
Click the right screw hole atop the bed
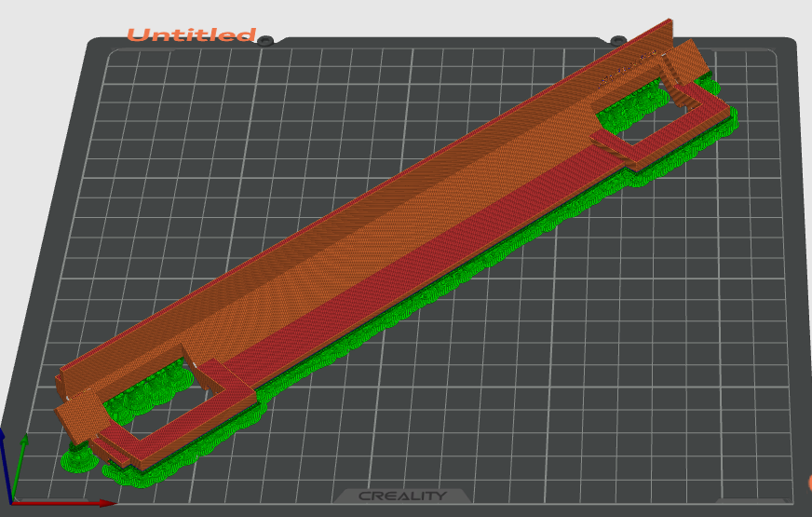point(617,40)
